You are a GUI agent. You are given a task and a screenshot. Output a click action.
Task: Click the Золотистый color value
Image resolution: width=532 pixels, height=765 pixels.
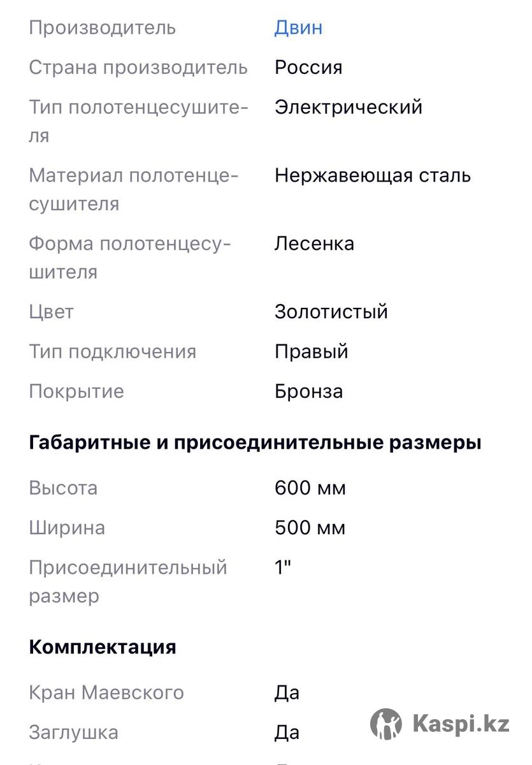tap(331, 312)
